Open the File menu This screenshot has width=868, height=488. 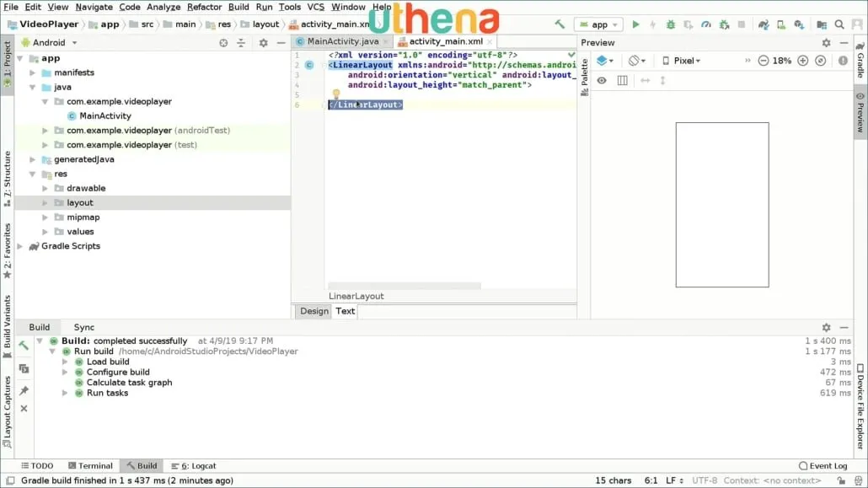(x=10, y=8)
